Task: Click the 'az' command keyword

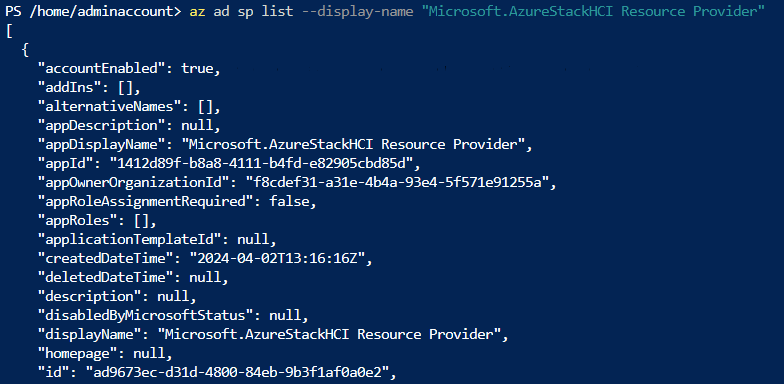Action: 198,11
